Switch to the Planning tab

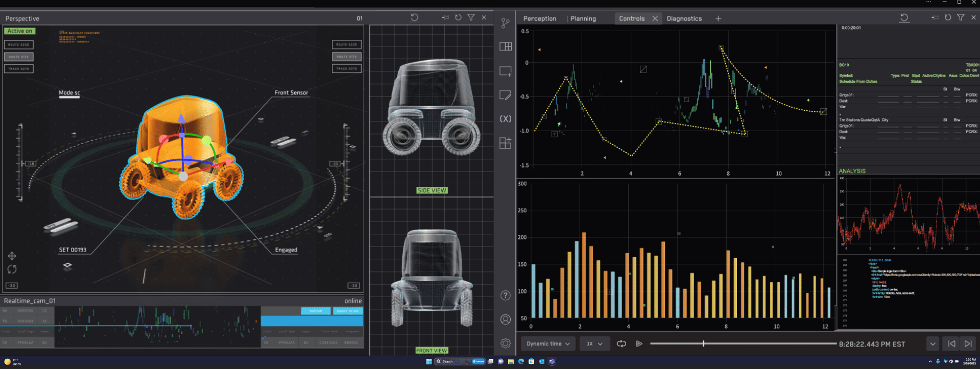(583, 18)
